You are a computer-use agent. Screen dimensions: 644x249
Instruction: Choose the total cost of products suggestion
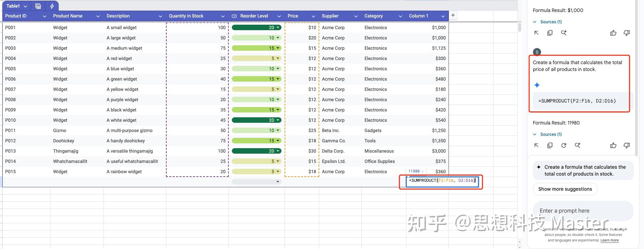point(583,170)
